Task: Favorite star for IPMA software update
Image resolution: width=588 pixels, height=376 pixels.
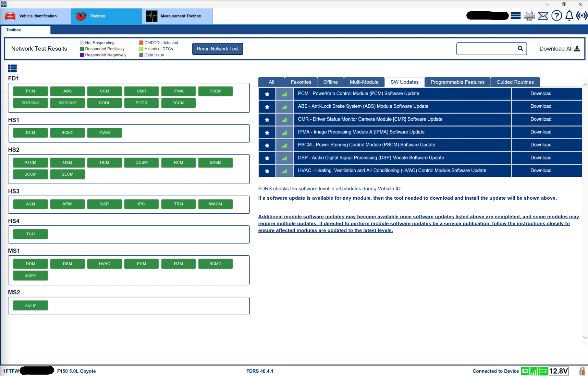Action: click(x=267, y=132)
